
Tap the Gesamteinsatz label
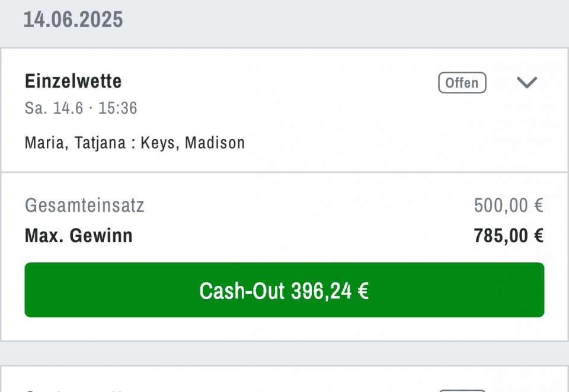tap(85, 205)
